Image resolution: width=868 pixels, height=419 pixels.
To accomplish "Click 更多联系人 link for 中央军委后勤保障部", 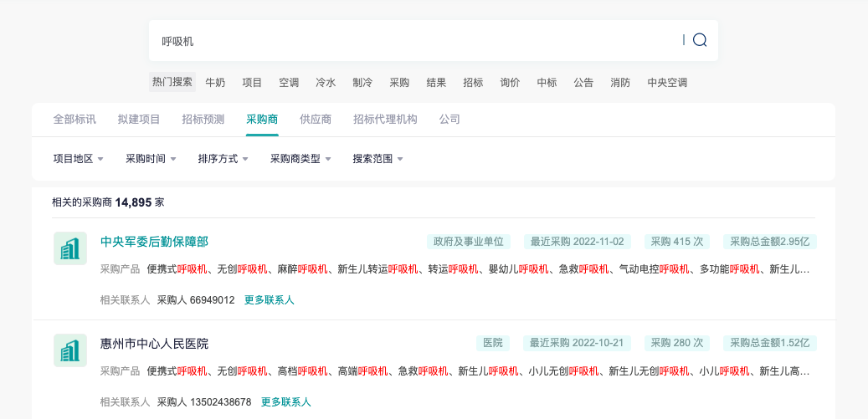I will point(269,300).
